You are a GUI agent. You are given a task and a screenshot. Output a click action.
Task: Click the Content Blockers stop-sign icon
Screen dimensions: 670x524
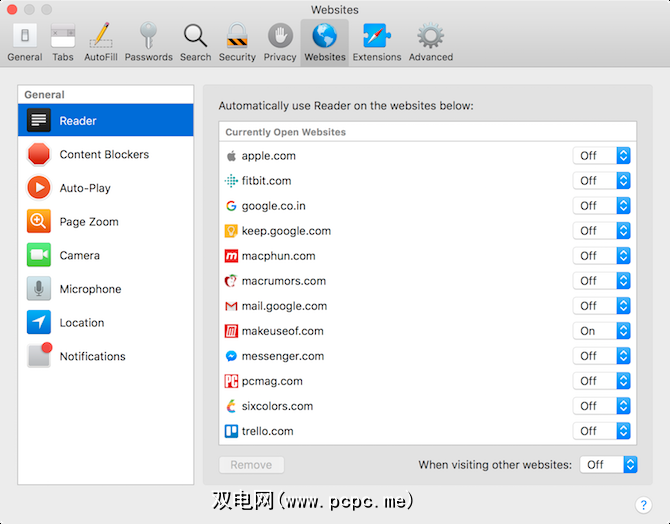tap(39, 154)
